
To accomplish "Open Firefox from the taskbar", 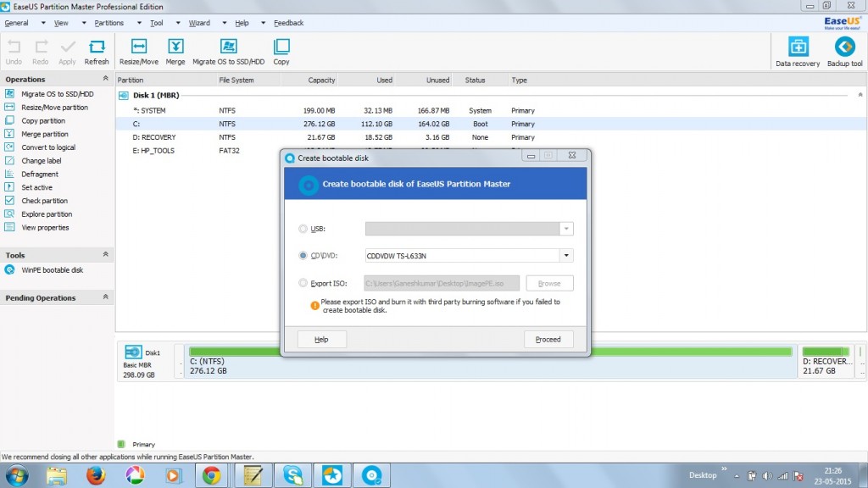I will pyautogui.click(x=96, y=475).
